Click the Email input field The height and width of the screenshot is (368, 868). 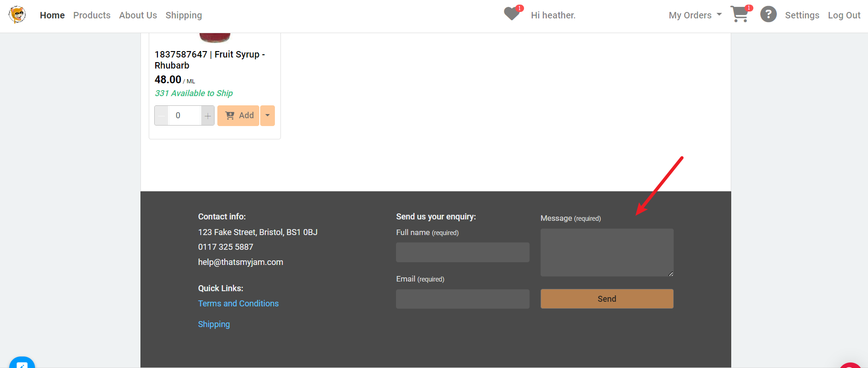tap(462, 299)
